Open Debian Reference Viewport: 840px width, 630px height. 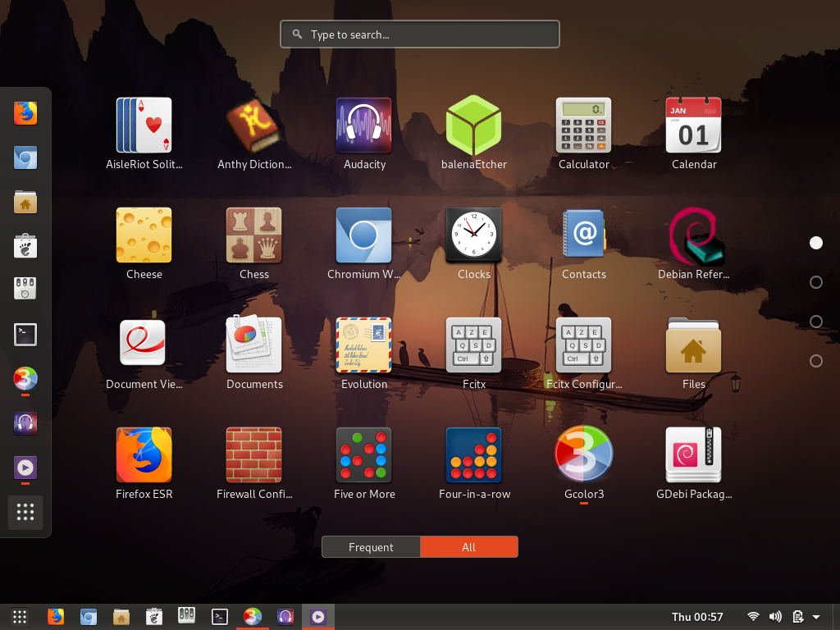click(694, 243)
